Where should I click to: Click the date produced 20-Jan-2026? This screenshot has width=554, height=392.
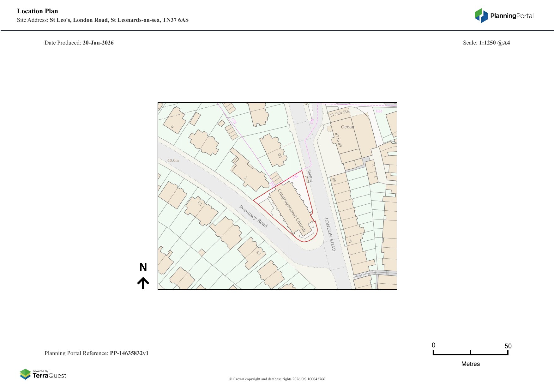tap(98, 43)
